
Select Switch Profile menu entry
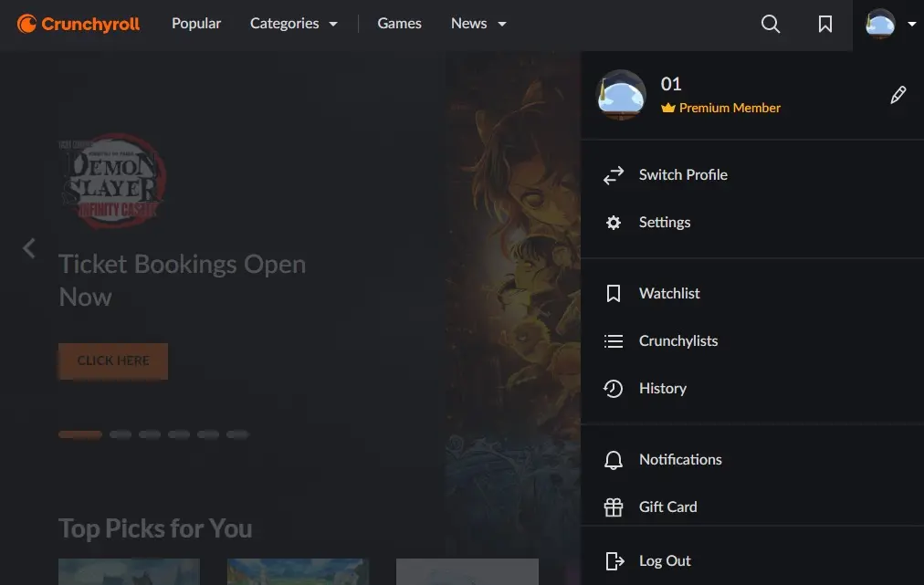coord(752,175)
